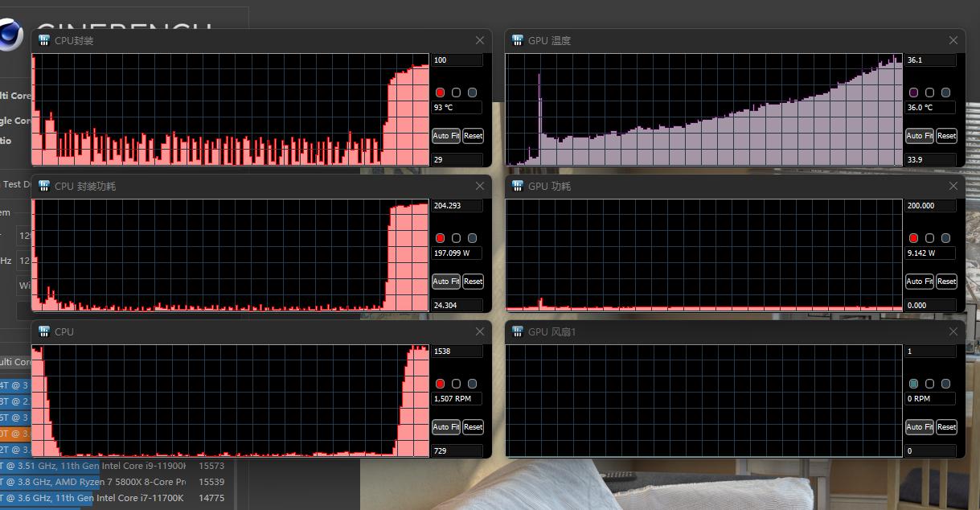Open the red color swatch in CPU 封装功耗

440,238
